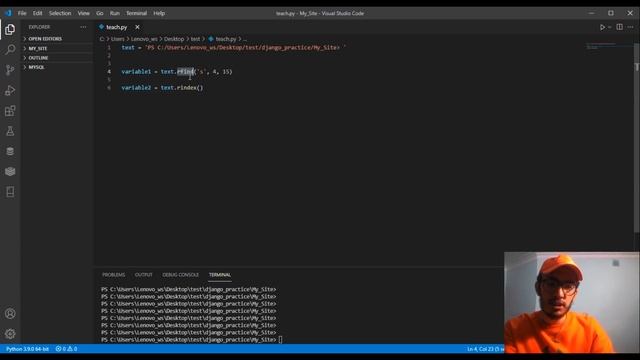Click the line number 6 gutter
The height and width of the screenshot is (360, 640).
(x=109, y=88)
